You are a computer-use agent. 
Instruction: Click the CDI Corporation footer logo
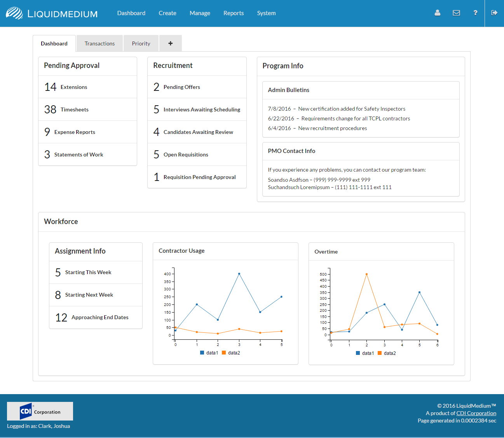[x=40, y=411]
